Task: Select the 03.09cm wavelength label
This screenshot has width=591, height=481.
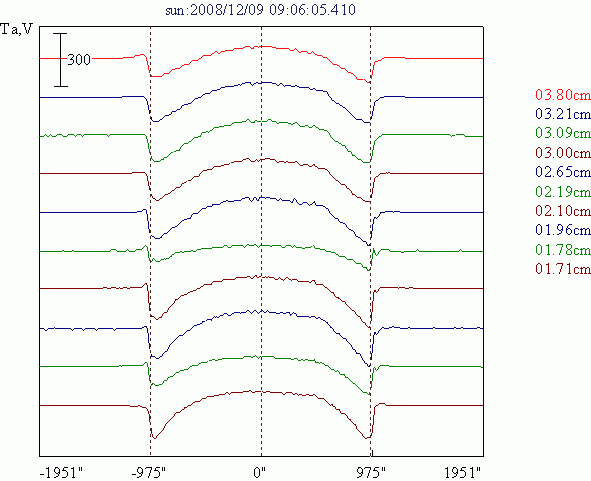Action: (x=563, y=133)
